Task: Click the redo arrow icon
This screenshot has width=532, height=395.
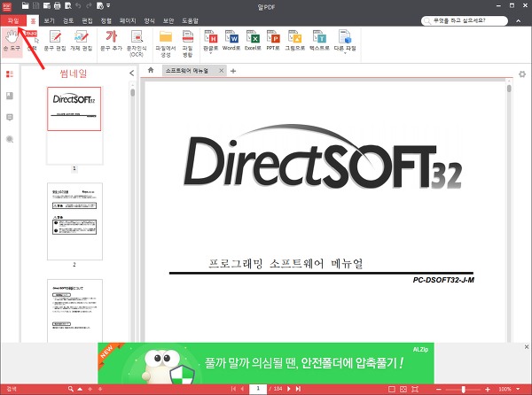Action: coord(89,5)
